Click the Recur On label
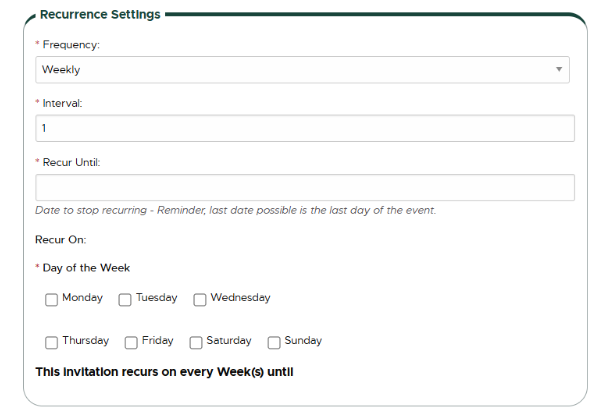607x417 pixels. click(61, 240)
